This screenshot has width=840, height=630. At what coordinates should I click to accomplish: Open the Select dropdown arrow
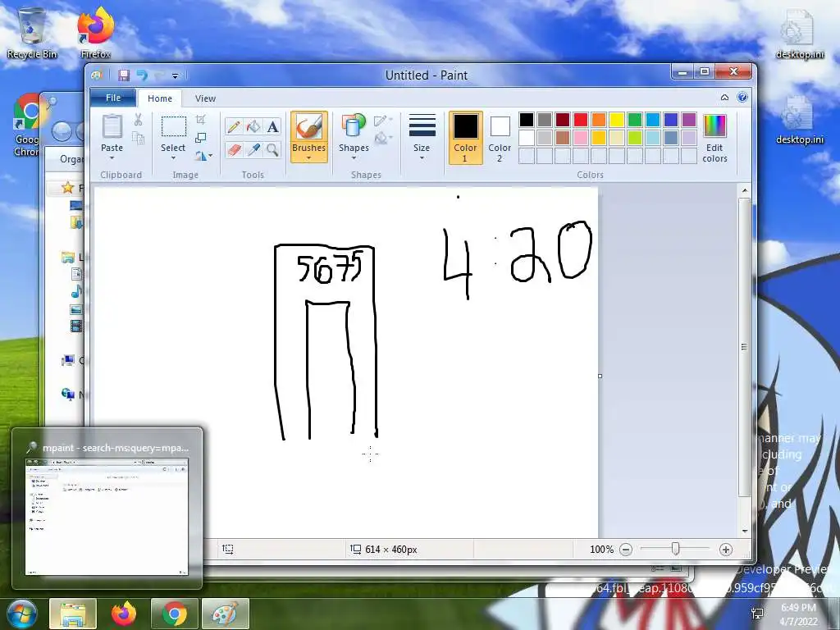(x=173, y=158)
